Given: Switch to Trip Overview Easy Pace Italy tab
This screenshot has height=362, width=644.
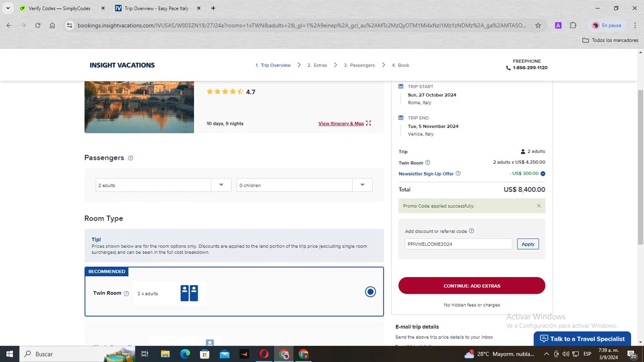Looking at the screenshot, I should pyautogui.click(x=157, y=8).
